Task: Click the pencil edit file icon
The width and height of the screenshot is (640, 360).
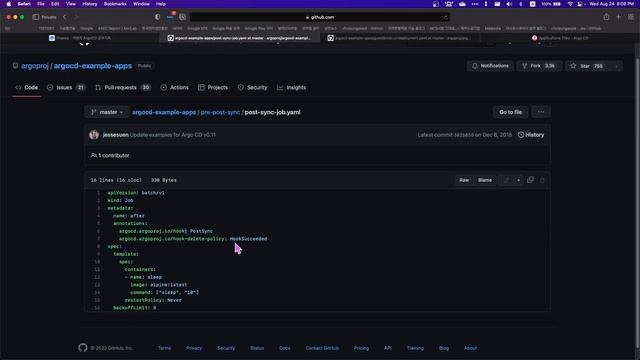Action: 507,180
